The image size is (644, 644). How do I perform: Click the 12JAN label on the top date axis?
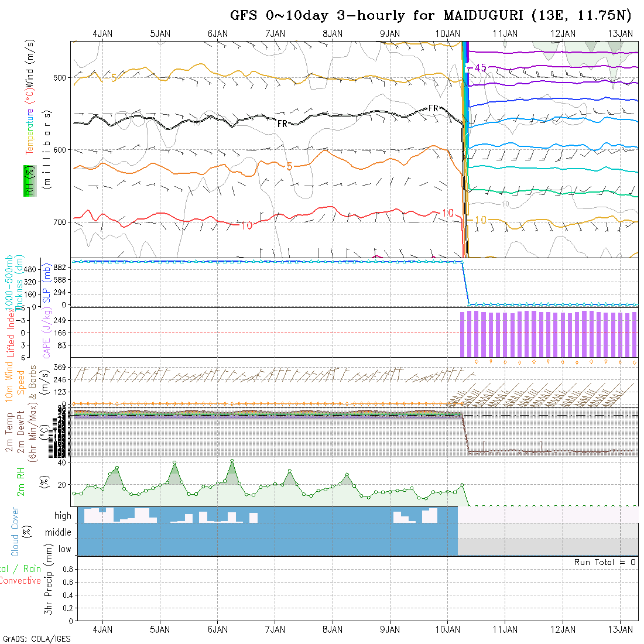(563, 34)
